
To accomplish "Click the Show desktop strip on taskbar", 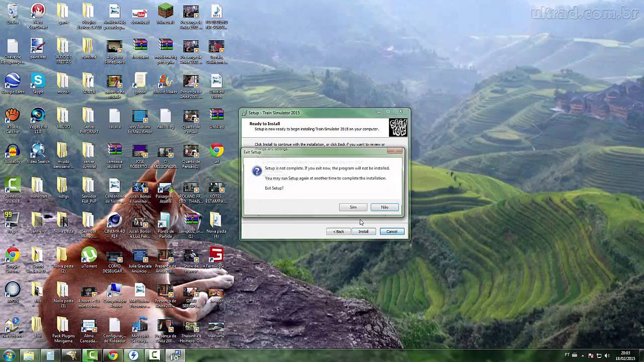I will [641, 355].
